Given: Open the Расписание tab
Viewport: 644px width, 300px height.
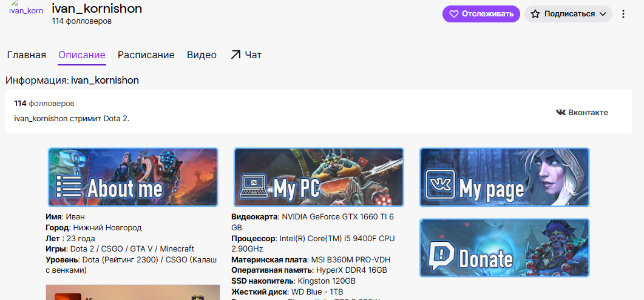Looking at the screenshot, I should coord(146,55).
